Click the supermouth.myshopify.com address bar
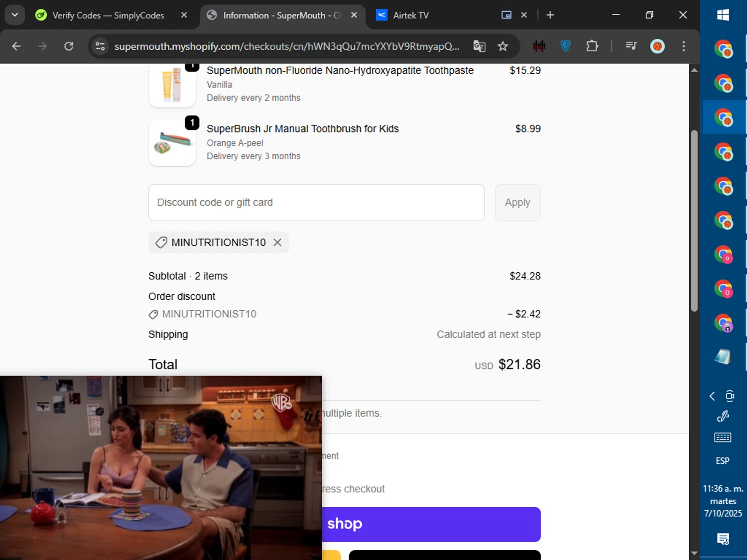The width and height of the screenshot is (747, 560). point(287,46)
